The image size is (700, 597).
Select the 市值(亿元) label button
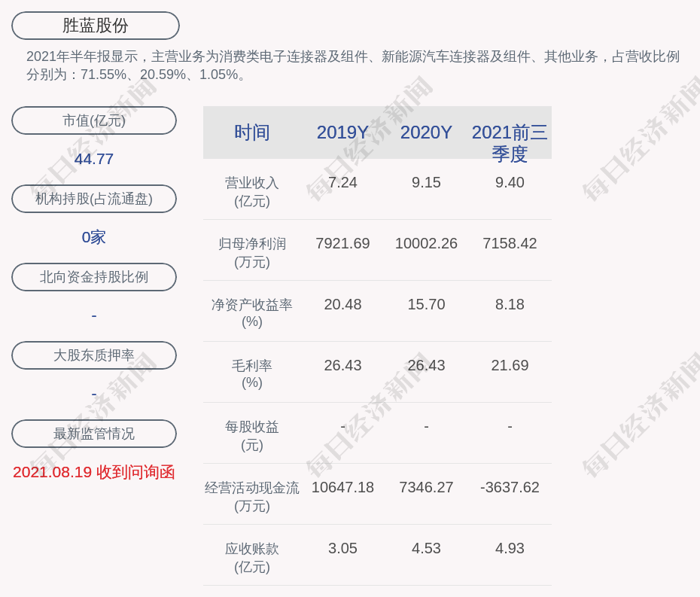point(94,120)
